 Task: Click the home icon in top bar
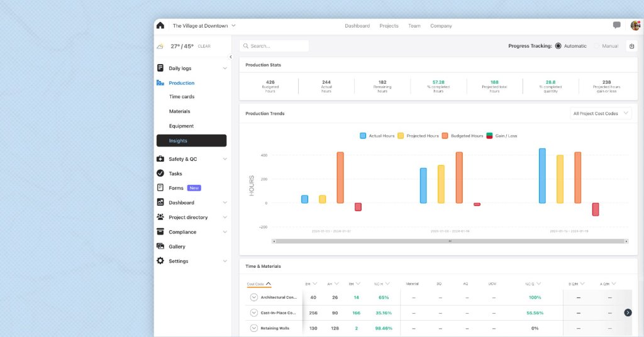click(x=160, y=26)
